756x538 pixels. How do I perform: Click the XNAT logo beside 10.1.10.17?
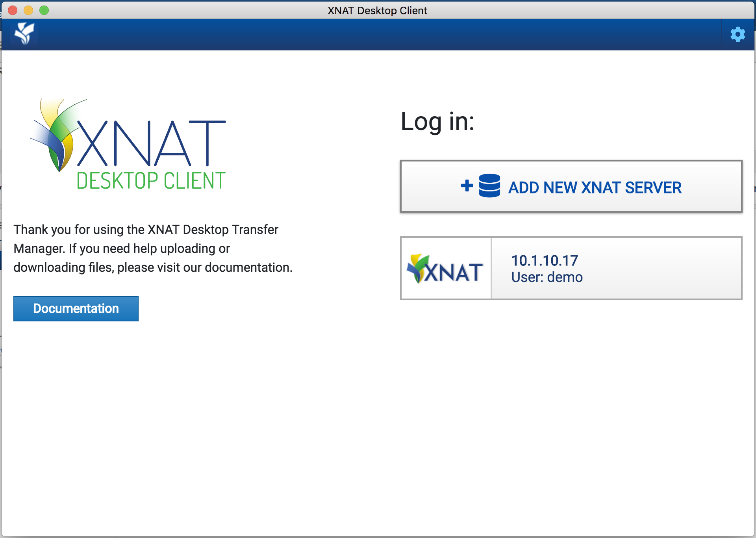tap(445, 269)
